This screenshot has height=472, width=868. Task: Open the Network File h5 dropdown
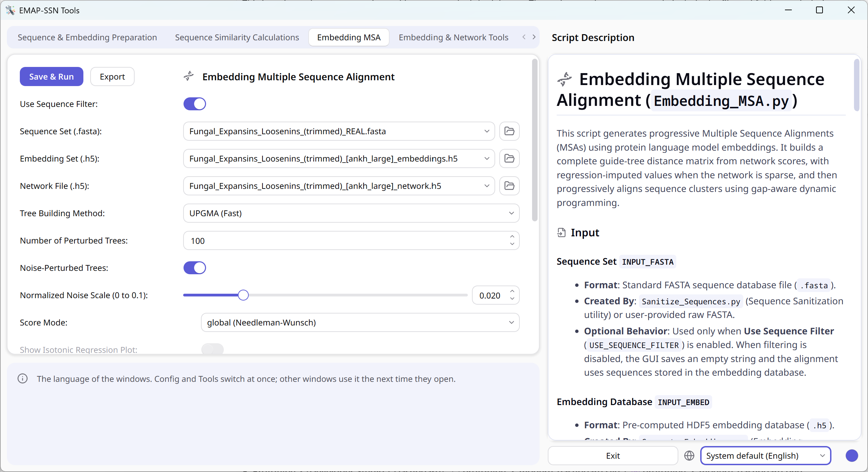(339, 186)
